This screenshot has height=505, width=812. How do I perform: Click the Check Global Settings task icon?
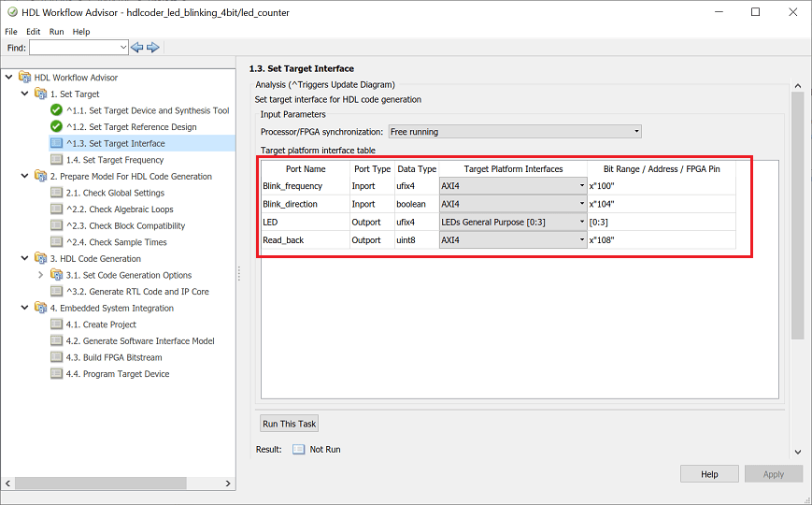[56, 193]
